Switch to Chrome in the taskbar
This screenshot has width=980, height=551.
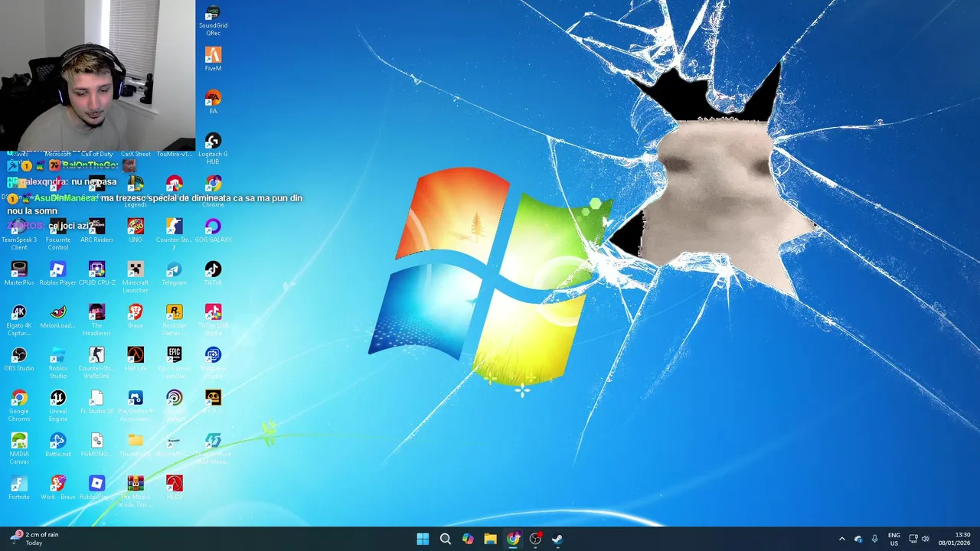click(x=513, y=539)
